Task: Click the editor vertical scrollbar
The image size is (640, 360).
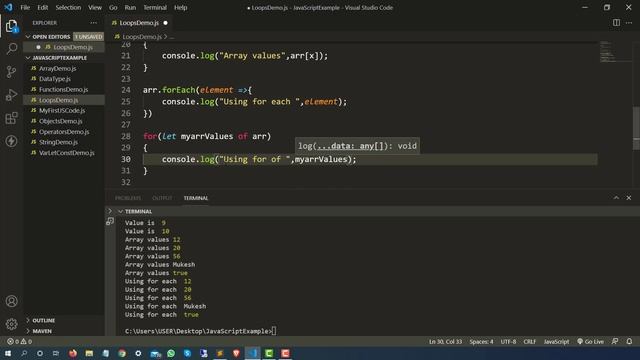Action: [x=636, y=127]
